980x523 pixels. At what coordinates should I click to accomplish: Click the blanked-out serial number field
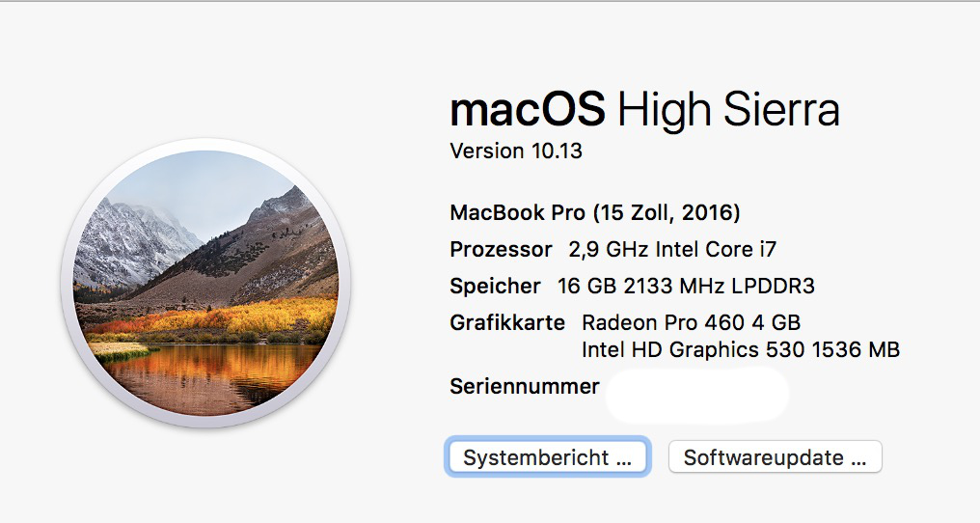pos(696,394)
